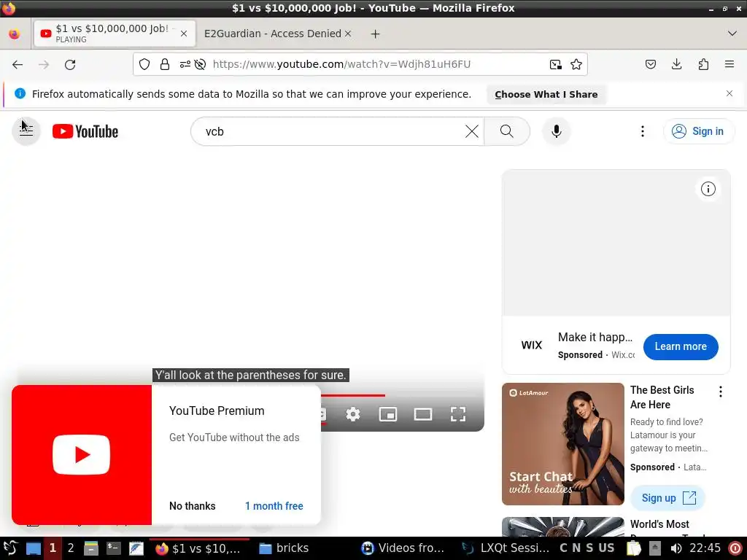Switch to E2Guardian Access Denied tab
Image resolution: width=747 pixels, height=560 pixels.
click(273, 34)
